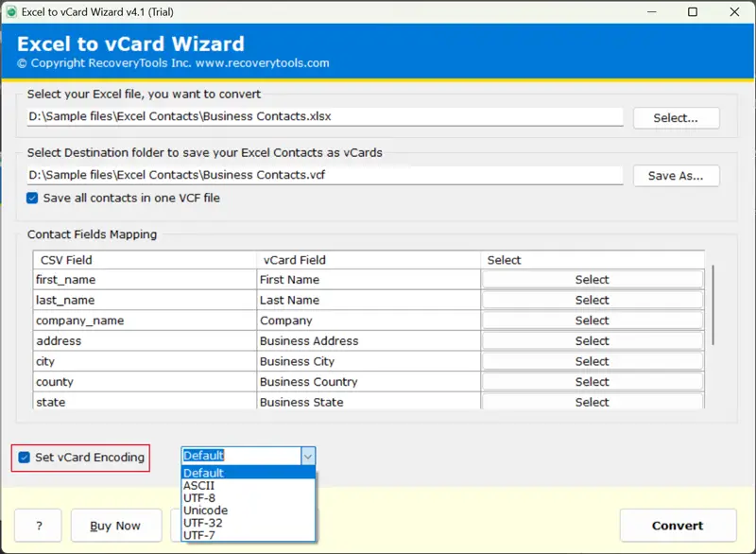This screenshot has width=756, height=554.
Task: Pick Unicode in the encoding list
Action: [205, 511]
